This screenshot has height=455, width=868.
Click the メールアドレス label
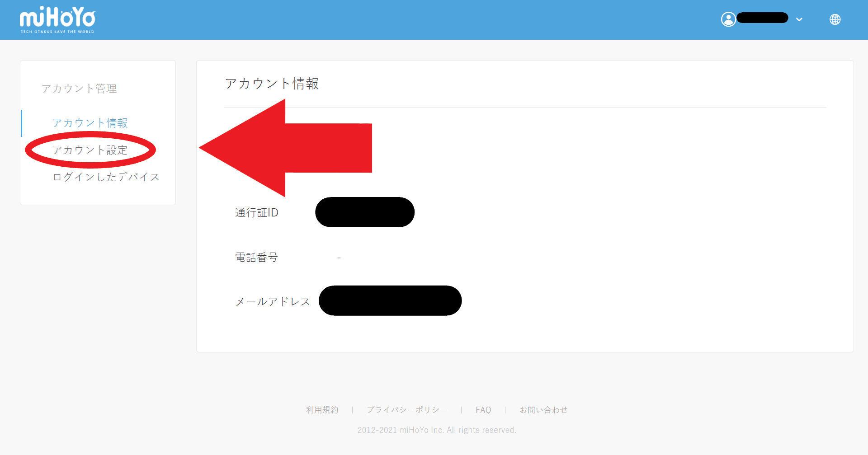273,301
